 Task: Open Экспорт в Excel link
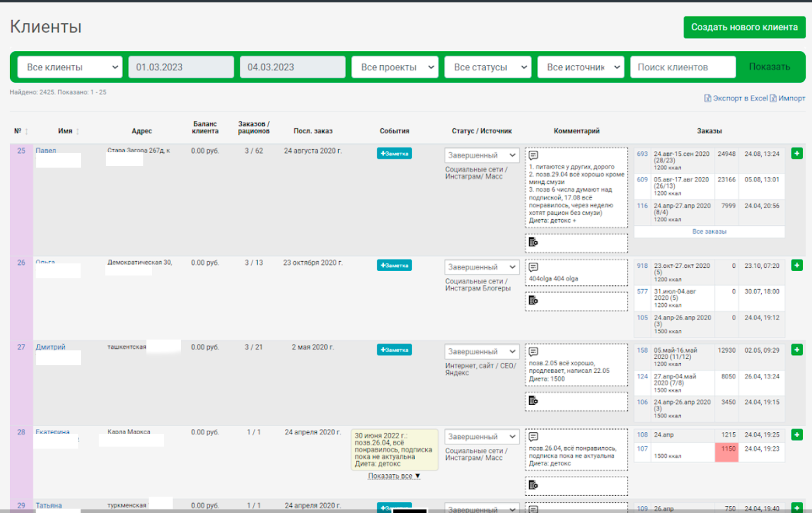click(740, 98)
